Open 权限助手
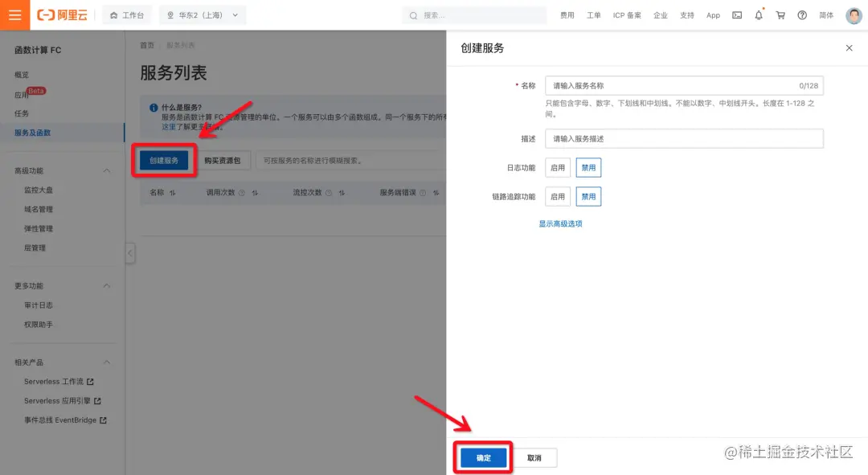 (x=39, y=325)
